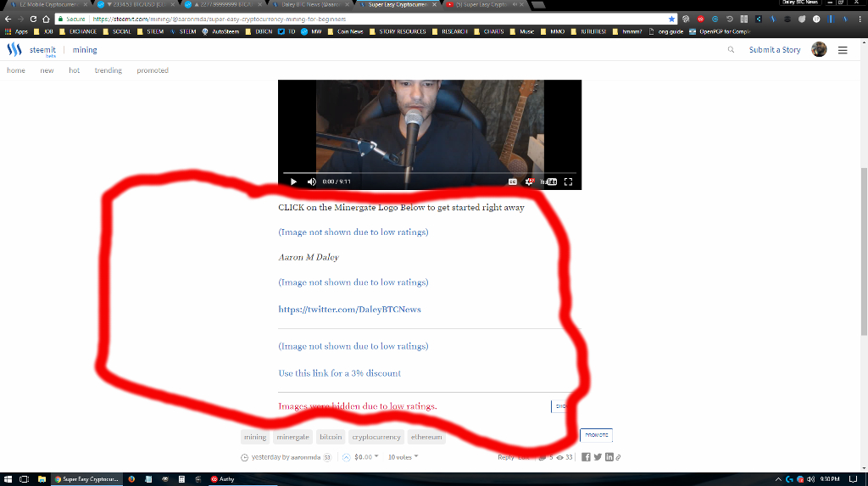Go to the home feed tab
The image size is (868, 486).
[x=16, y=70]
